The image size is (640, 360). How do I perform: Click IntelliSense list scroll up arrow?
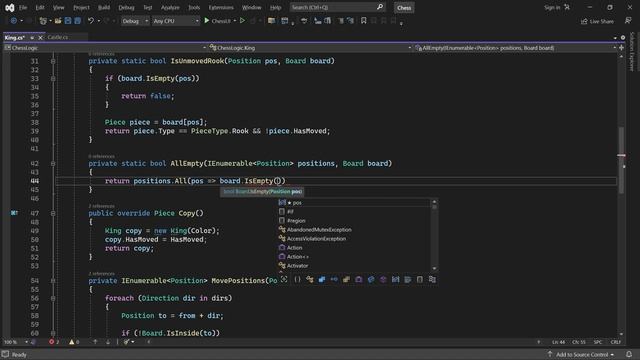434,202
